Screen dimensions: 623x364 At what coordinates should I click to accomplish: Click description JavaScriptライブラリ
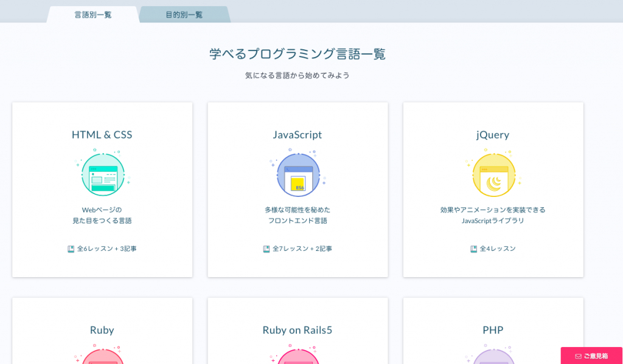(x=493, y=221)
